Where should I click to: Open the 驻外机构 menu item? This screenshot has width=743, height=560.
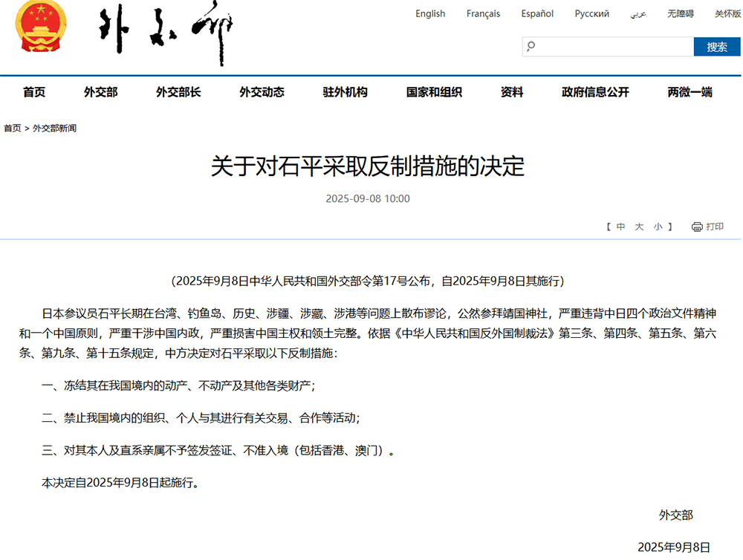pos(345,92)
